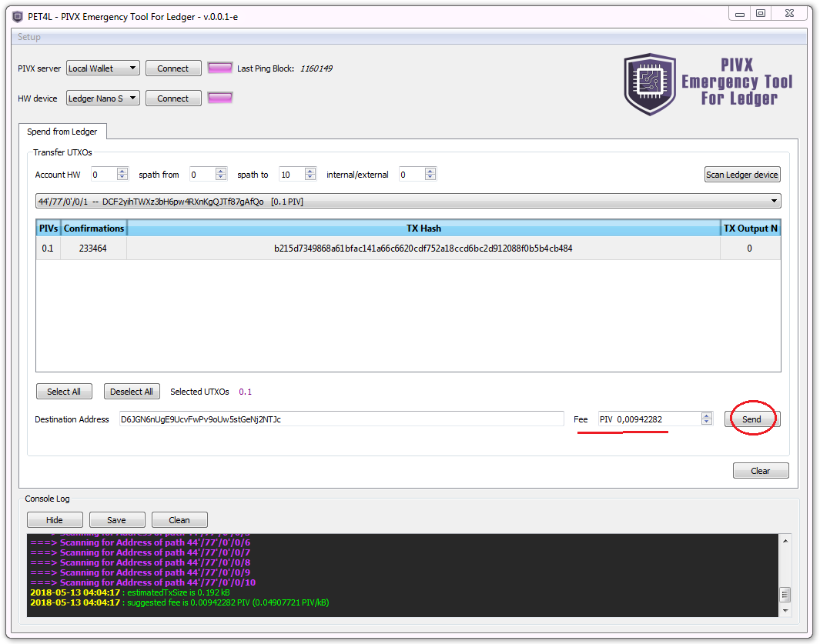The image size is (820, 644).
Task: Click the console log scrollbar up arrow
Action: click(x=785, y=540)
